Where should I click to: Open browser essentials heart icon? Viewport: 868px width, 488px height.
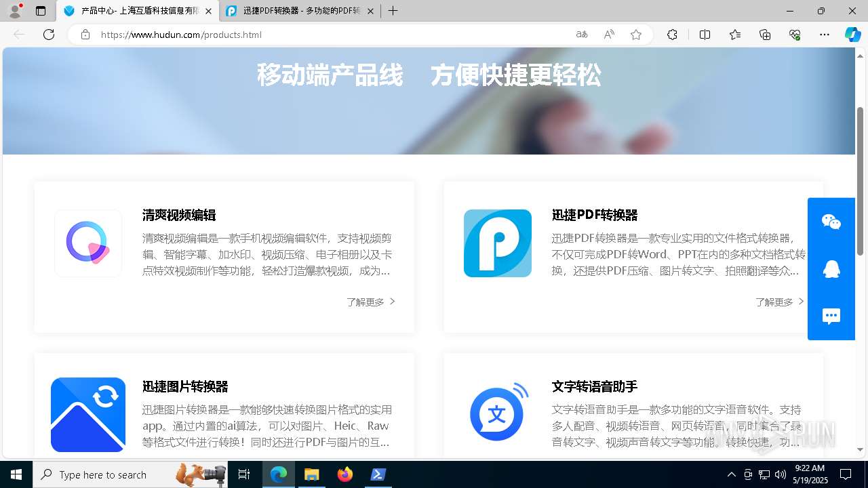(x=795, y=35)
